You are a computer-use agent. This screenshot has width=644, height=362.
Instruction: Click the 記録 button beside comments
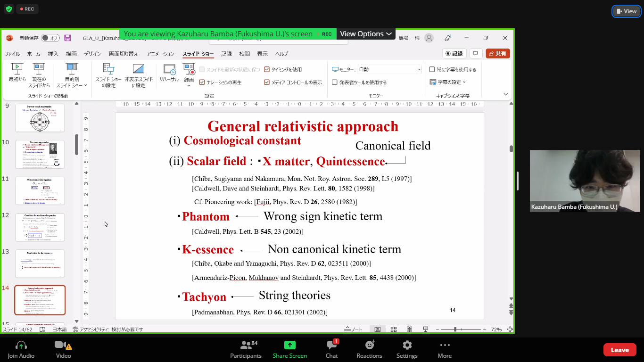coord(454,54)
